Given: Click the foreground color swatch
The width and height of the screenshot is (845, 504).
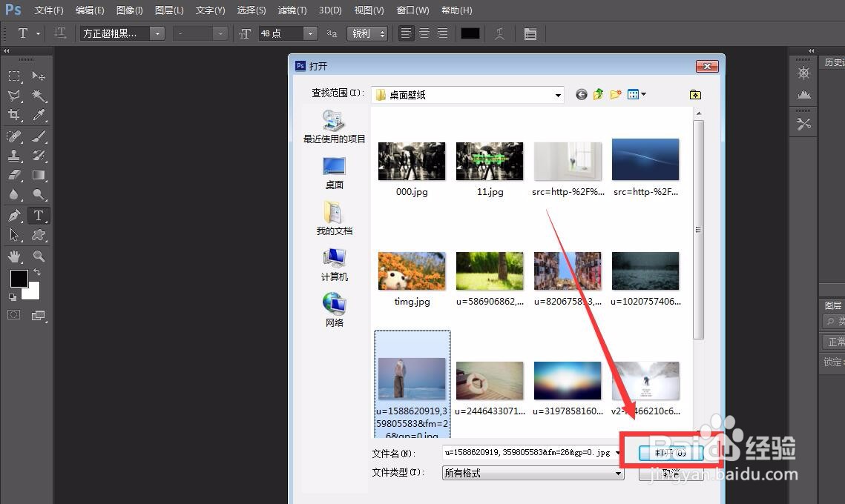Looking at the screenshot, I should pos(19,279).
